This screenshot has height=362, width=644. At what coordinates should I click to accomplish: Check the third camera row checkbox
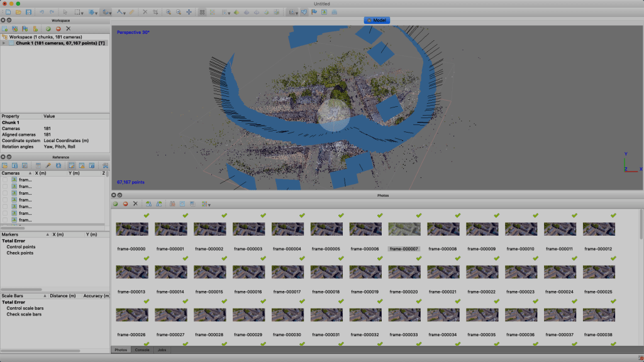[5, 193]
